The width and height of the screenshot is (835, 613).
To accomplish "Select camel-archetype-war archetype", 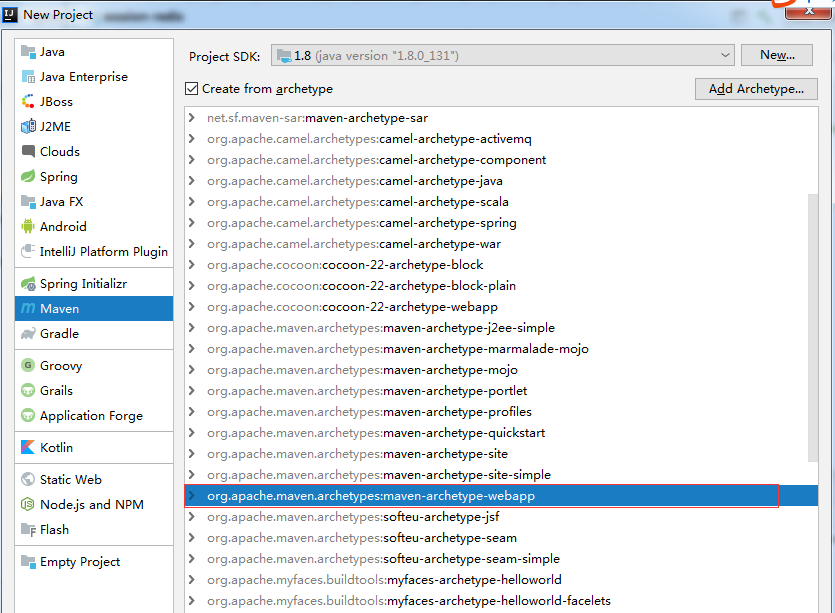I will coord(501,244).
